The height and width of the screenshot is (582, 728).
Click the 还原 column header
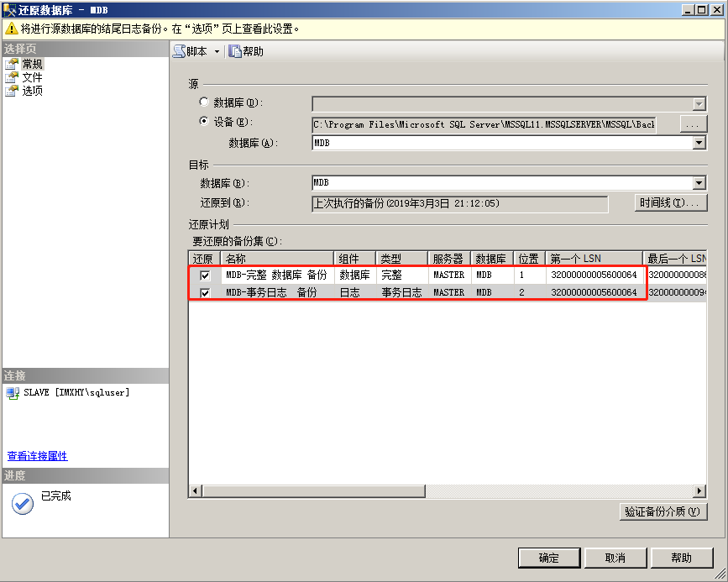pos(205,259)
